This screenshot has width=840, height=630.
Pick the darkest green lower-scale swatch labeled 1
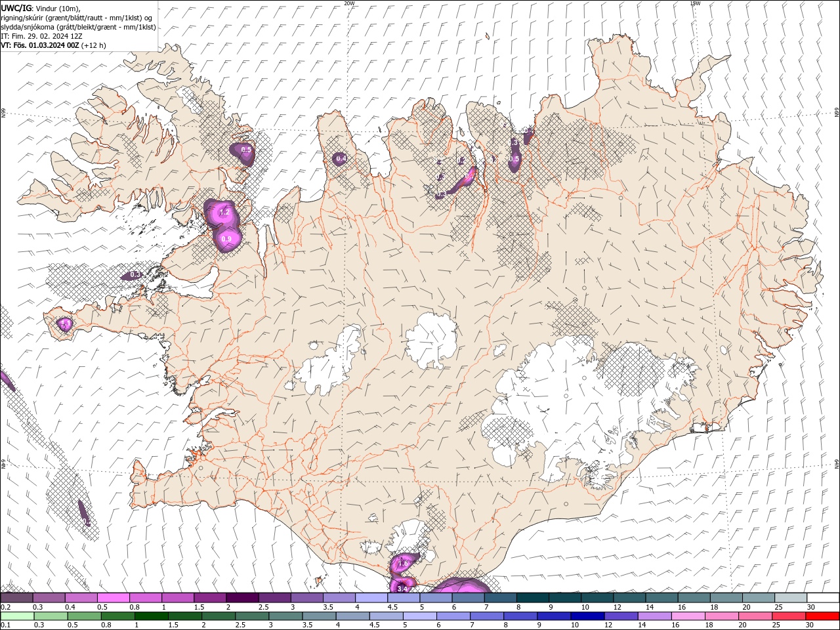point(151,616)
